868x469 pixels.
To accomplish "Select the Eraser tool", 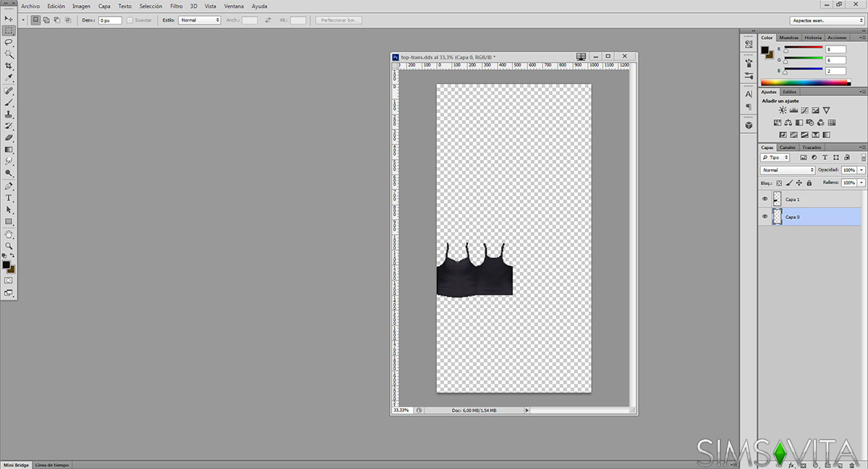I will tap(9, 137).
